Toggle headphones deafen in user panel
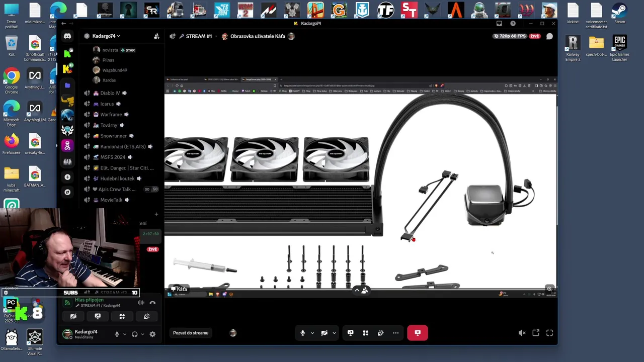This screenshot has width=644, height=362. (134, 334)
